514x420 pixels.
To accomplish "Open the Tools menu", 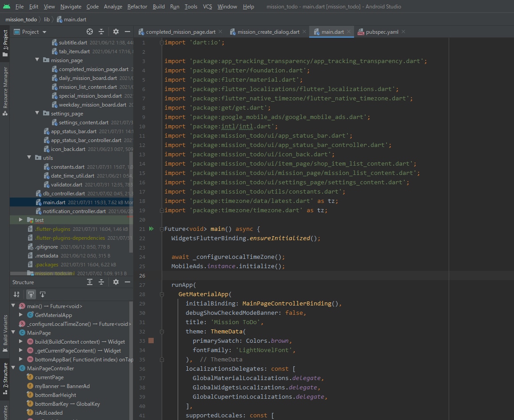I will pyautogui.click(x=191, y=7).
